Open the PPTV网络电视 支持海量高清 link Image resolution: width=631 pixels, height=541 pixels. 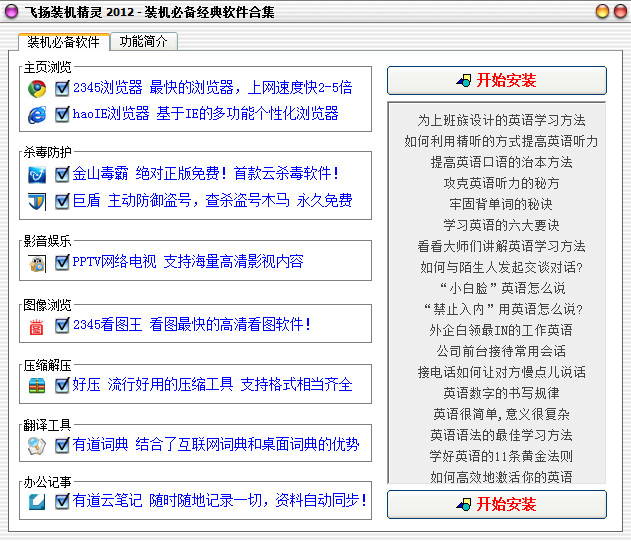(188, 262)
